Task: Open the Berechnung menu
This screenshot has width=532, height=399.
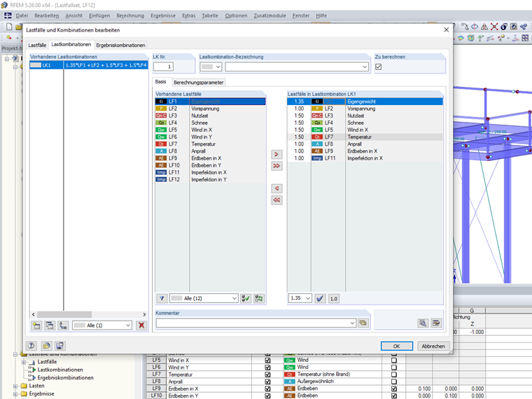Action: pos(130,15)
